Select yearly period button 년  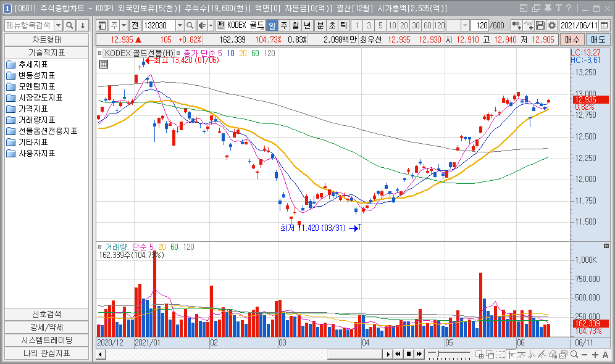tap(307, 25)
